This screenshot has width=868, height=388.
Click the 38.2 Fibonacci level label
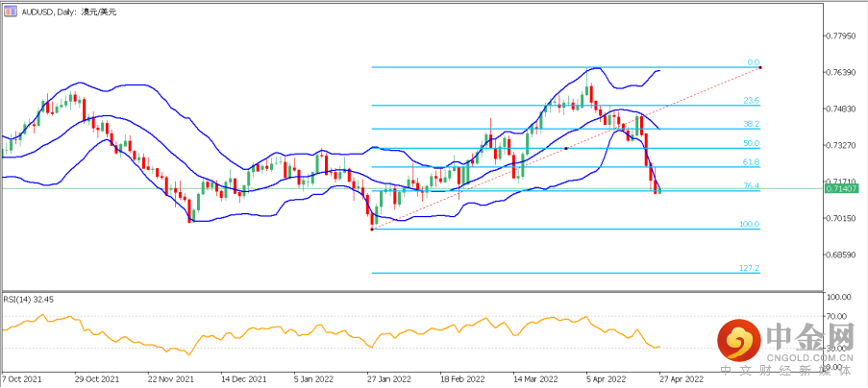(x=751, y=124)
